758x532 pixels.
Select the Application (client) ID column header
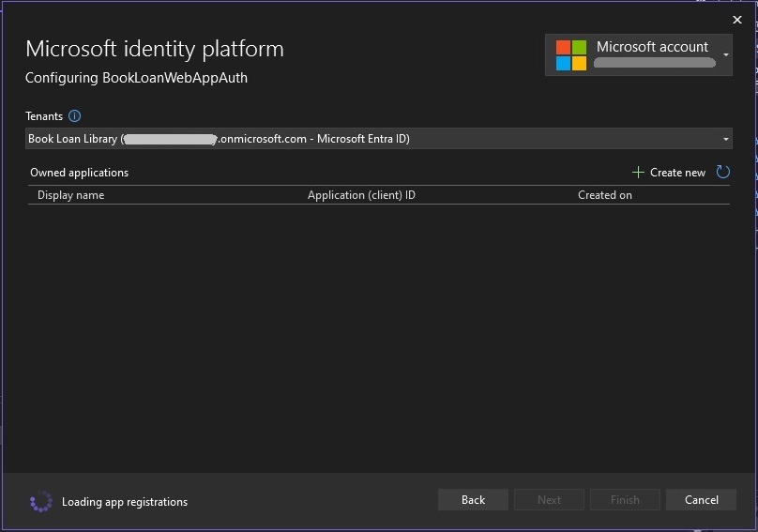click(361, 195)
